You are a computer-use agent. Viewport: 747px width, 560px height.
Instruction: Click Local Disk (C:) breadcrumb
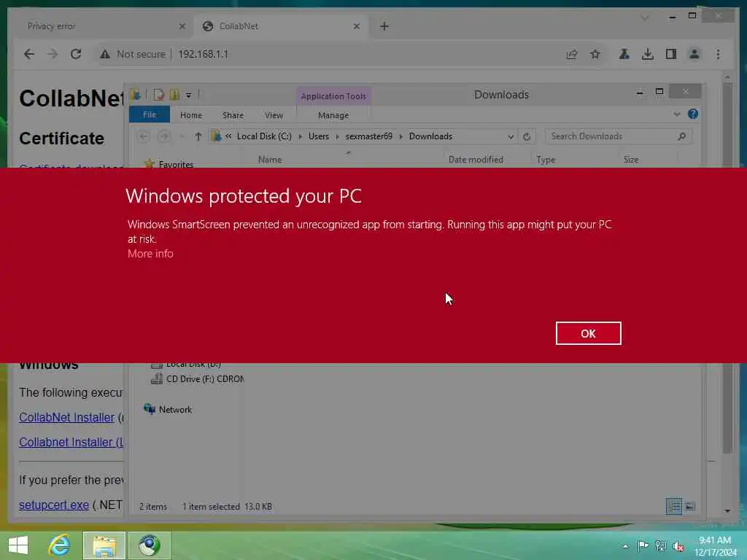[x=264, y=136]
